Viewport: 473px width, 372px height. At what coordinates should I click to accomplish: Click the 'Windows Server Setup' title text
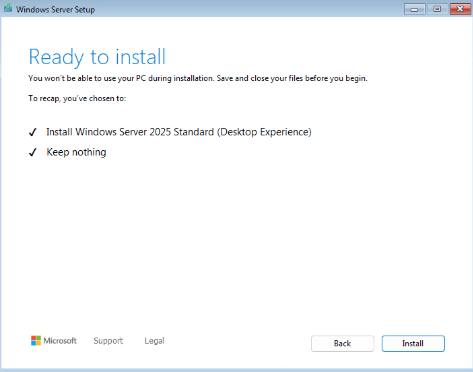(55, 9)
